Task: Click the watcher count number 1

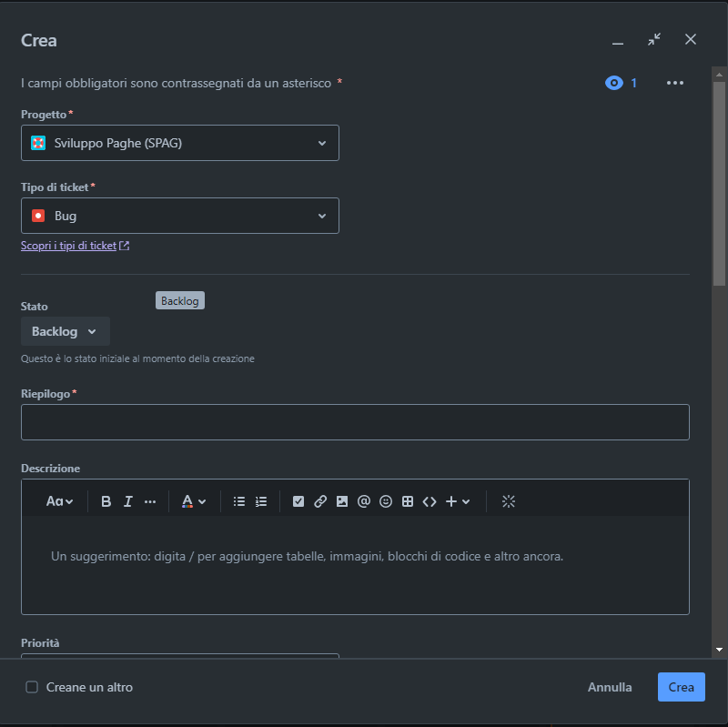Action: (x=633, y=83)
